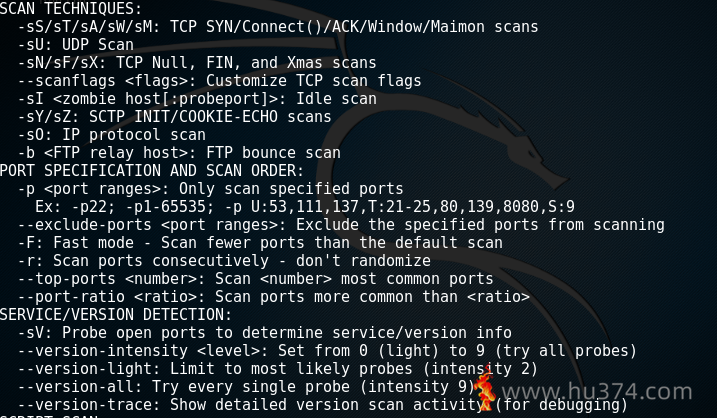Select the --port-ratio option line
717x418 pixels.
tap(273, 297)
